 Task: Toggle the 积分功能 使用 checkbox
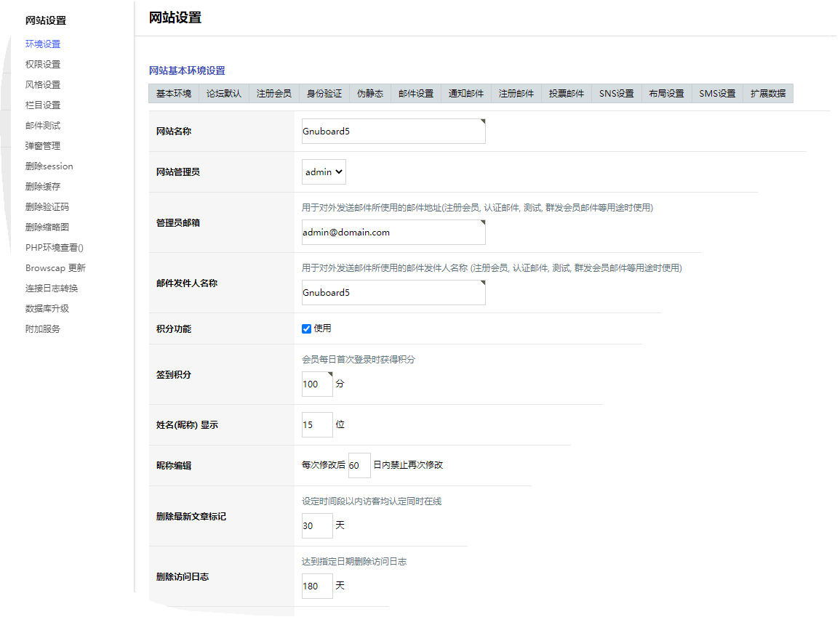coord(307,328)
